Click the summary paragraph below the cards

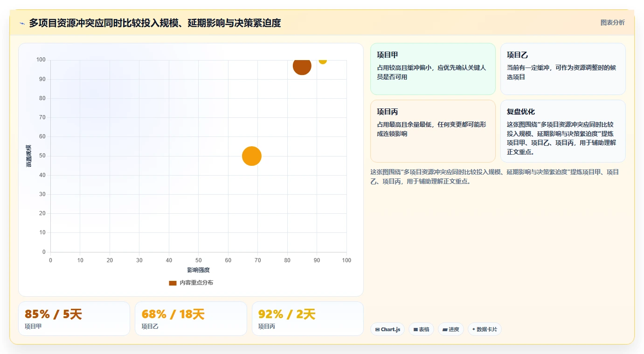(494, 177)
